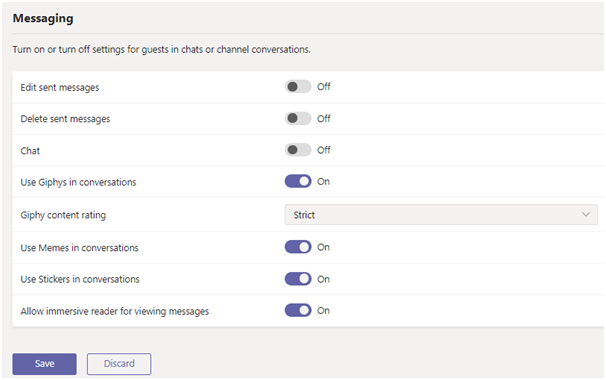Viewport: 606px width, 380px height.
Task: Click the guest settings description text
Action: [x=162, y=50]
